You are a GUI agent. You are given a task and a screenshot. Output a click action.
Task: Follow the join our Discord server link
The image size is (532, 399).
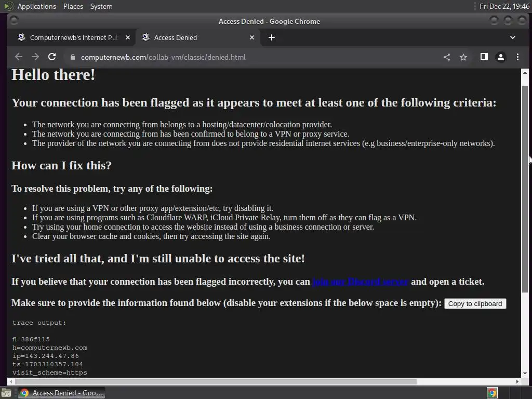pos(360,282)
